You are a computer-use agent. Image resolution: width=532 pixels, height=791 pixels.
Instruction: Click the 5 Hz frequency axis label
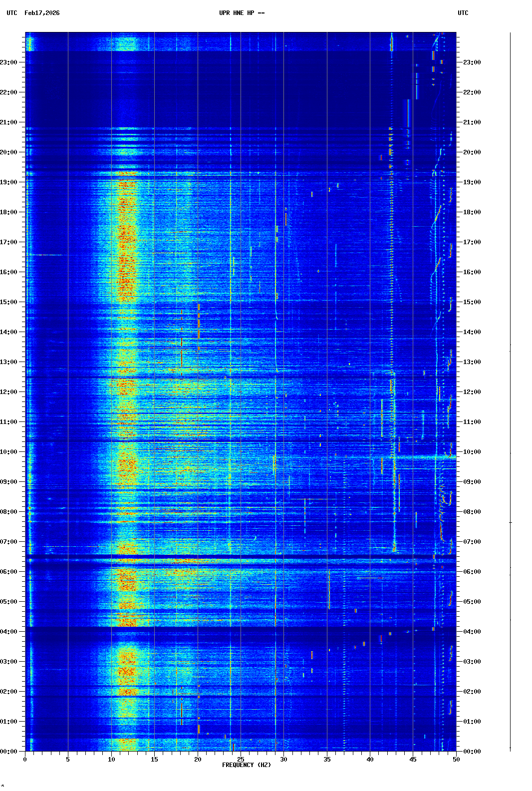tap(68, 760)
